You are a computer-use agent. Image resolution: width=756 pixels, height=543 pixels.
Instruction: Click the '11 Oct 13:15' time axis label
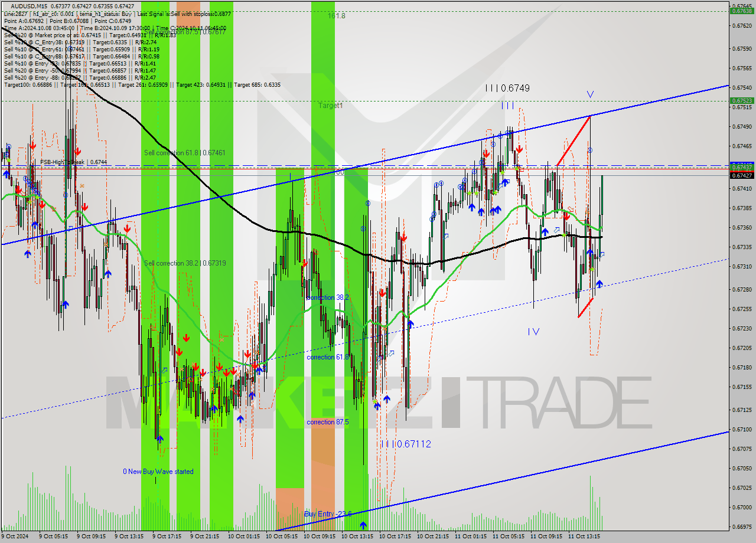585,537
